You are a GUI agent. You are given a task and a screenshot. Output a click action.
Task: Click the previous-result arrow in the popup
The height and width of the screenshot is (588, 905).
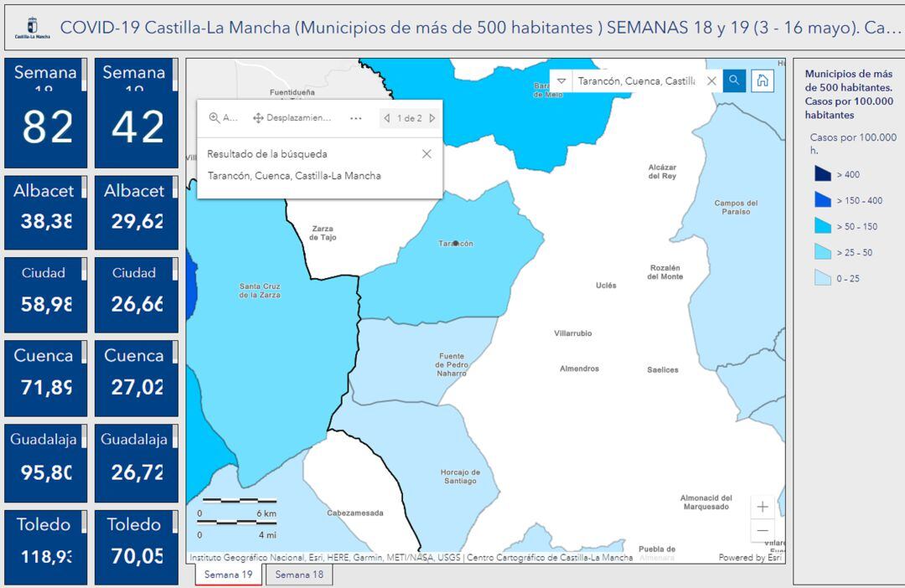pyautogui.click(x=387, y=117)
